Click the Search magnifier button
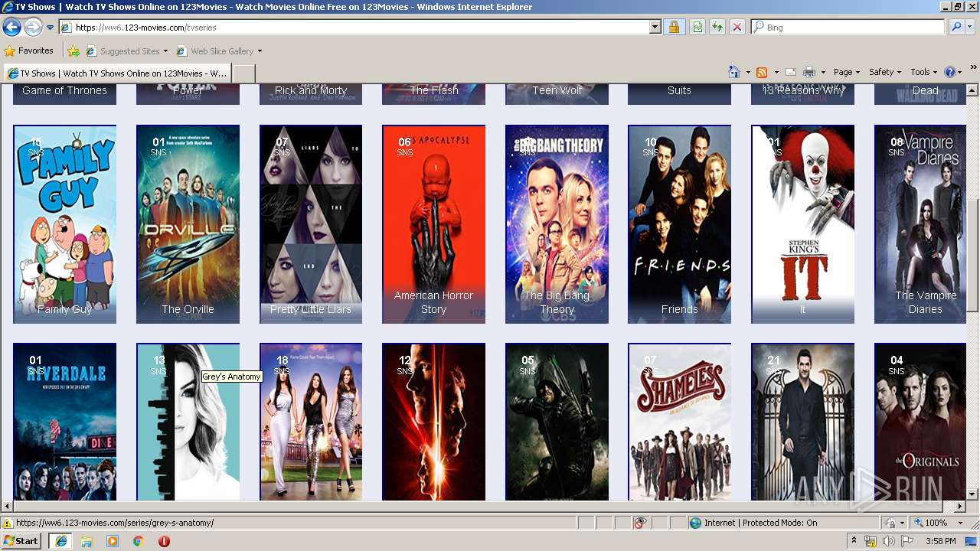 955,27
